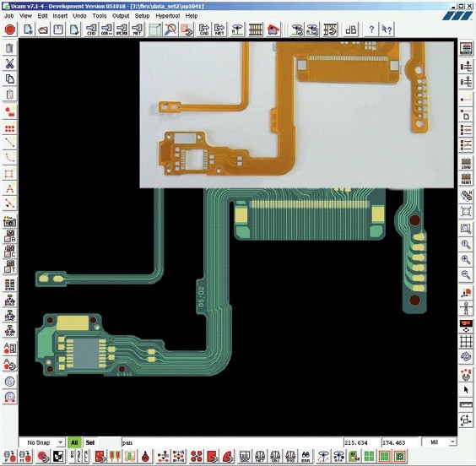Click the zoom in magnifier on right toolbar
This screenshot has width=476, height=466.
[x=466, y=259]
